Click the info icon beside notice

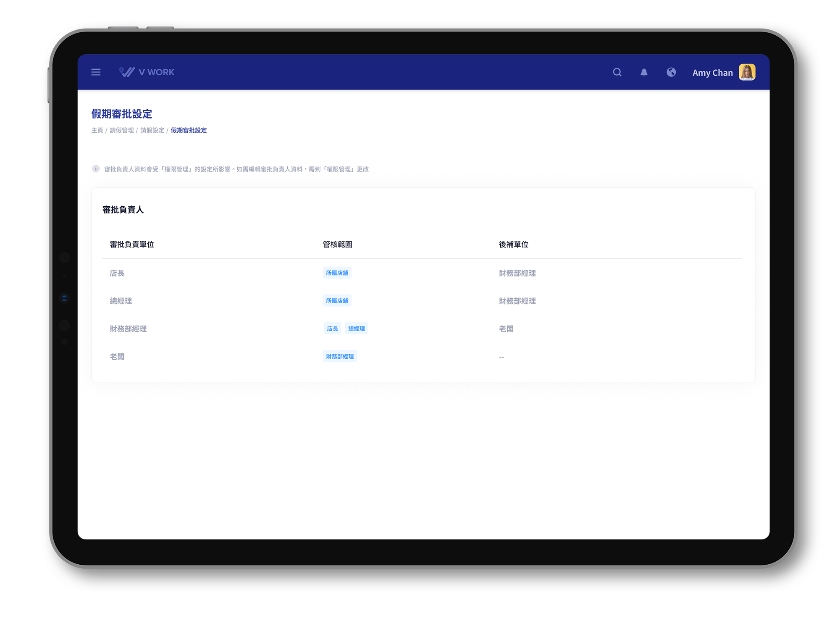(96, 169)
